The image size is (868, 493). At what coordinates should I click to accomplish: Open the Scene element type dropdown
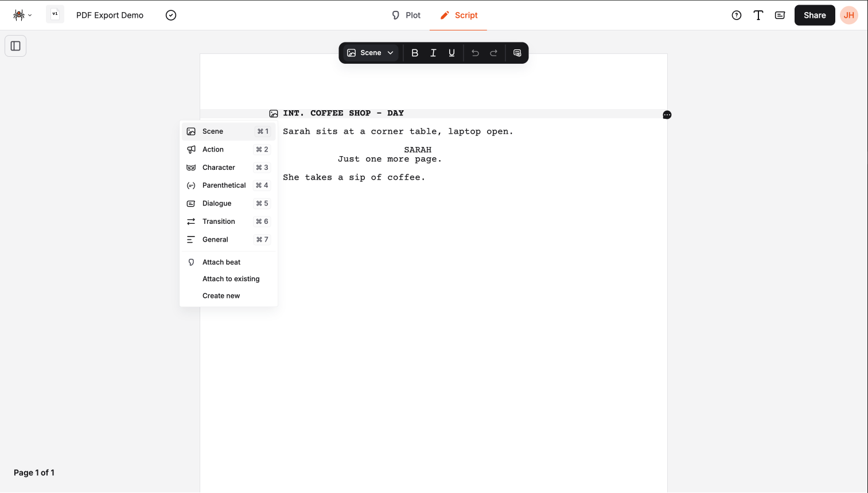pyautogui.click(x=369, y=53)
